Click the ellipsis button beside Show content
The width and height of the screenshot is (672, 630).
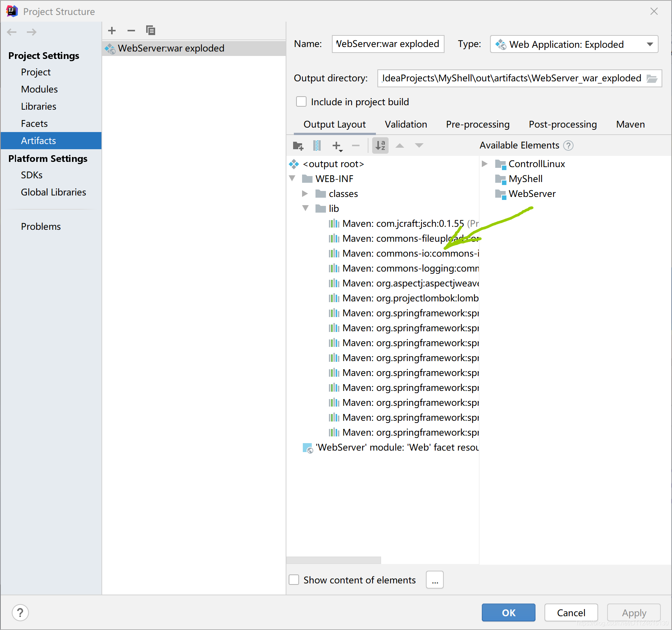435,580
